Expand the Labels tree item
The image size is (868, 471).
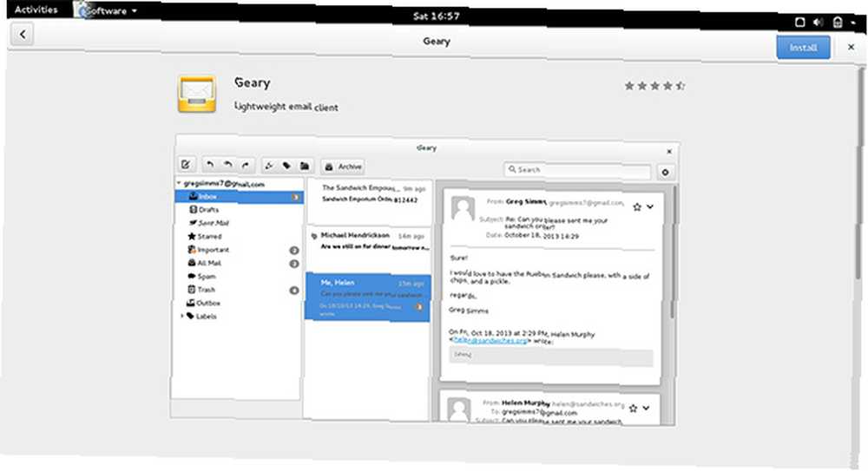182,316
